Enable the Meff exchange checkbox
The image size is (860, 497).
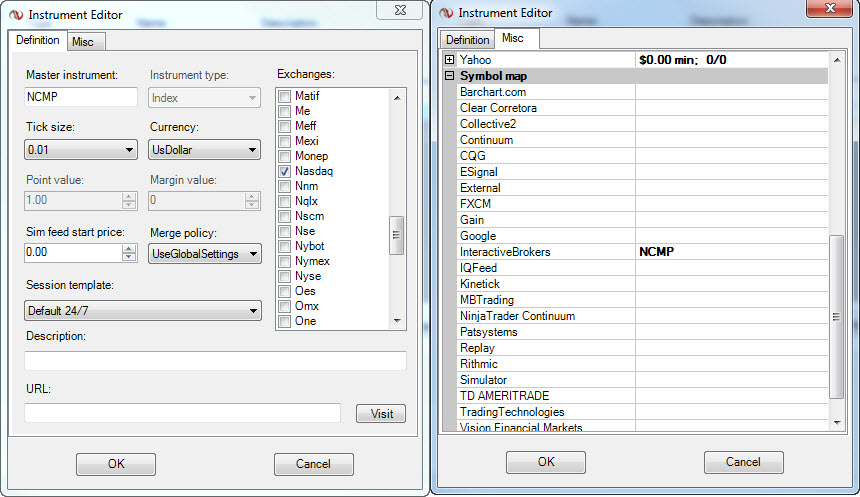click(x=284, y=126)
